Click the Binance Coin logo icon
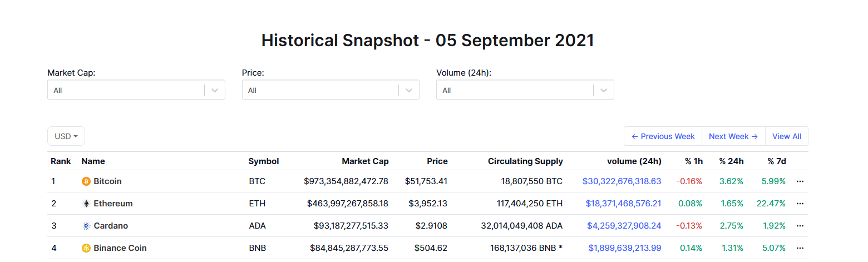This screenshot has width=868, height=262. click(x=86, y=248)
